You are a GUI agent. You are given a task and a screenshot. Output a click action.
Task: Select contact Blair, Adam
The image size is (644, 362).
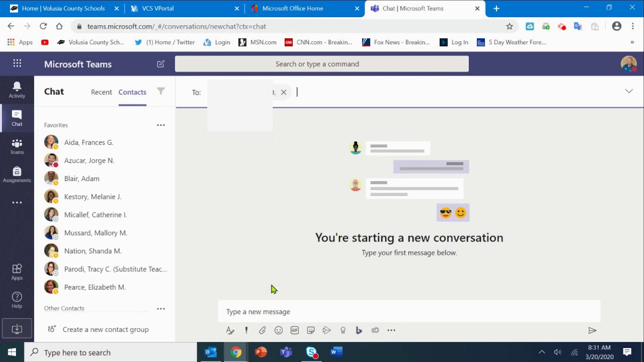[x=105, y=178]
